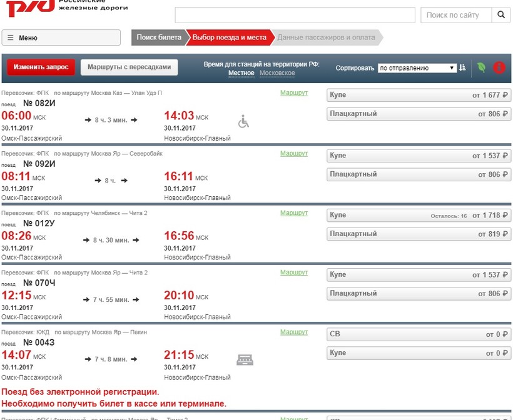Click the hamburger icon on the Меню button
This screenshot has height=420, width=513.
pos(11,37)
